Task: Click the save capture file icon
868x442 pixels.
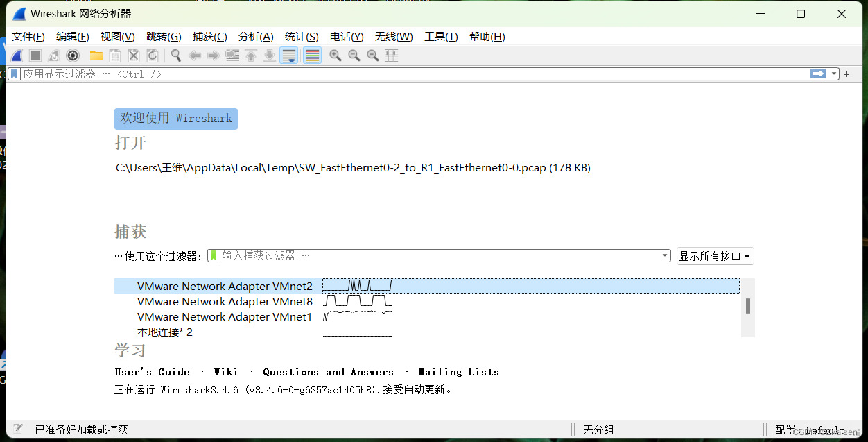Action: [x=115, y=56]
